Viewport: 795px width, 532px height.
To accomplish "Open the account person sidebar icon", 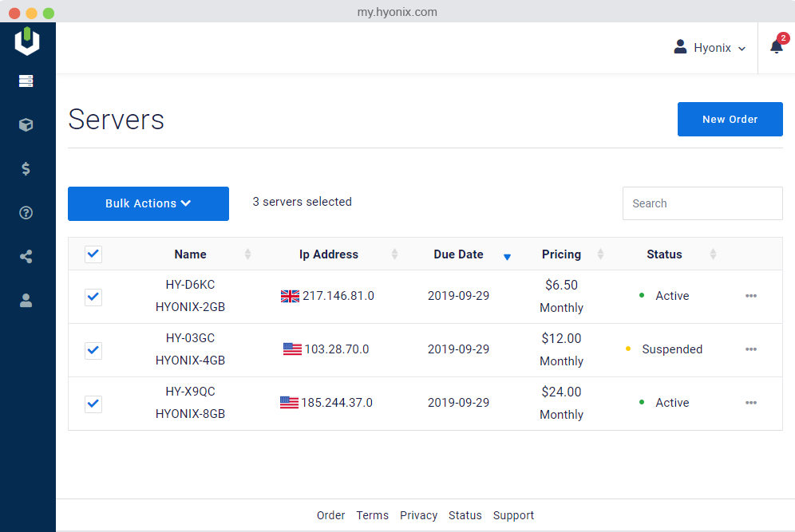I will (26, 300).
